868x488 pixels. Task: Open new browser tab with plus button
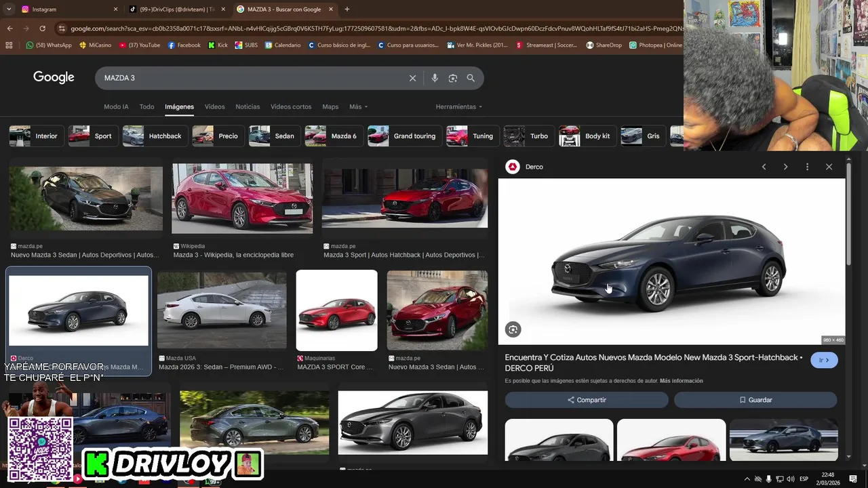pos(347,9)
